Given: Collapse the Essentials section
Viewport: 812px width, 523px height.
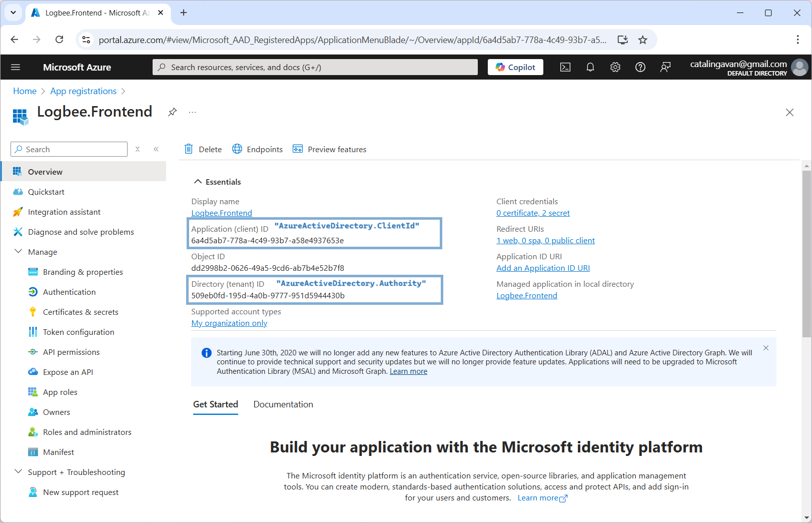Looking at the screenshot, I should pos(198,181).
